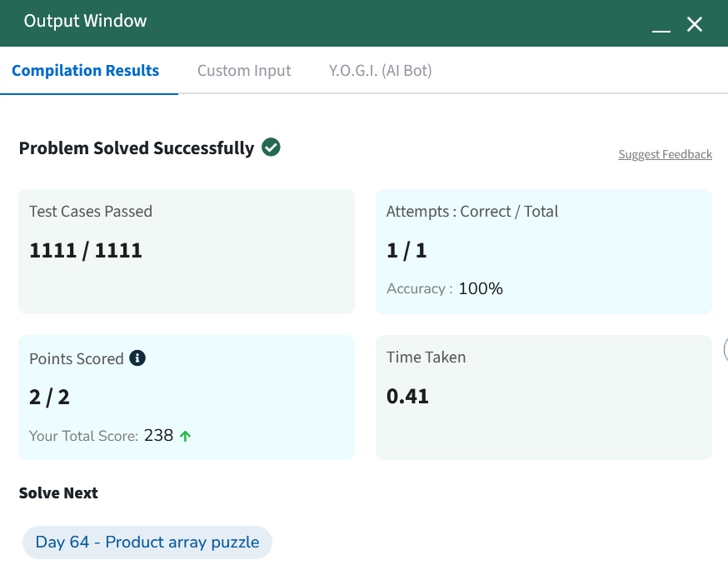This screenshot has height=570, width=728.
Task: Click the Accuracy 100% value
Action: coord(481,288)
